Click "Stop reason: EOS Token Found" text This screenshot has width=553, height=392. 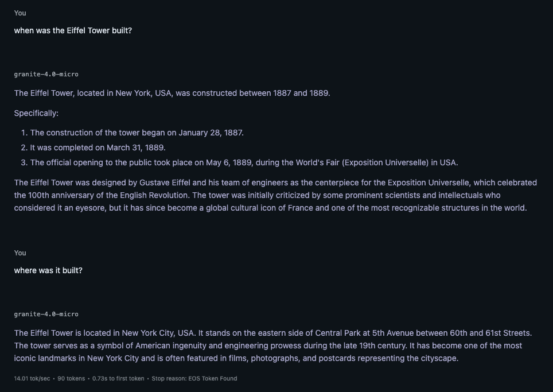click(x=194, y=378)
